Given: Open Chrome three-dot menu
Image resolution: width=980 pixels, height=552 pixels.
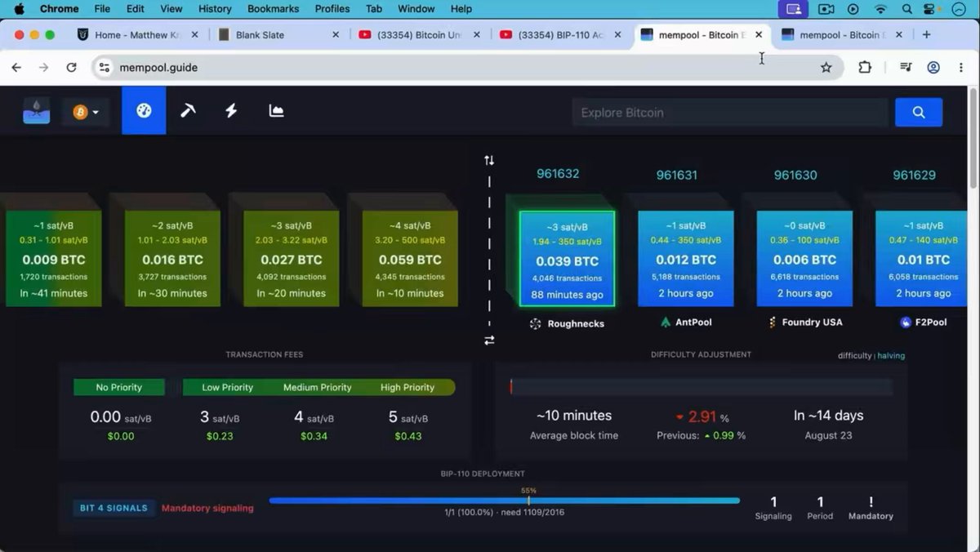Looking at the screenshot, I should (961, 68).
